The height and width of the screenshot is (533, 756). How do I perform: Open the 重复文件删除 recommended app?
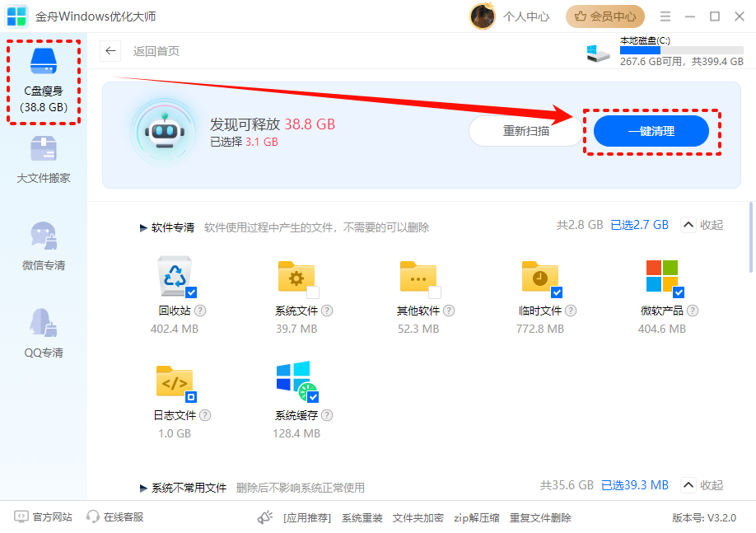(540, 518)
